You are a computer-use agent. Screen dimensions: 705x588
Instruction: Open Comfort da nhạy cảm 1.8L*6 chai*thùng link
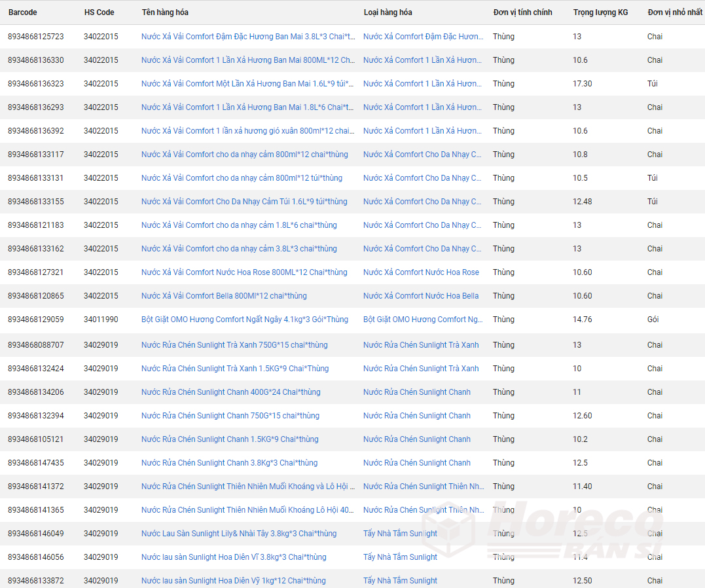point(239,225)
